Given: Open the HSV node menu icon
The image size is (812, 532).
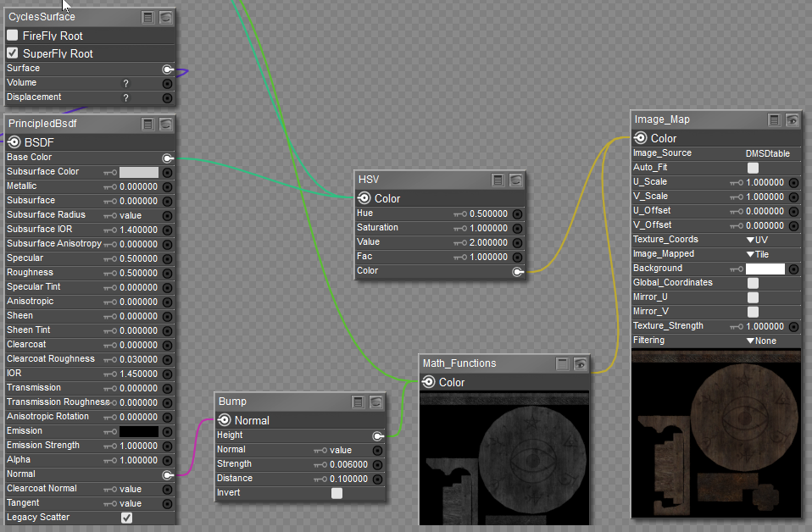Looking at the screenshot, I should (498, 180).
